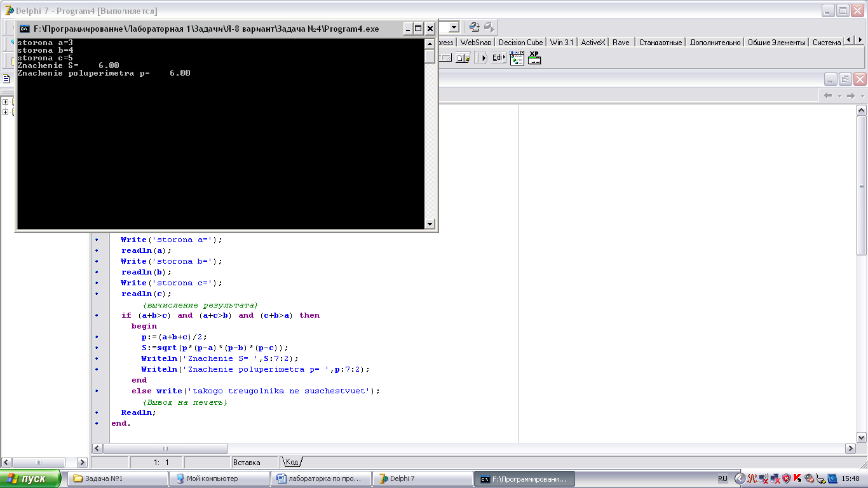Click the code editor vertical scrollbar thumb

click(x=862, y=185)
